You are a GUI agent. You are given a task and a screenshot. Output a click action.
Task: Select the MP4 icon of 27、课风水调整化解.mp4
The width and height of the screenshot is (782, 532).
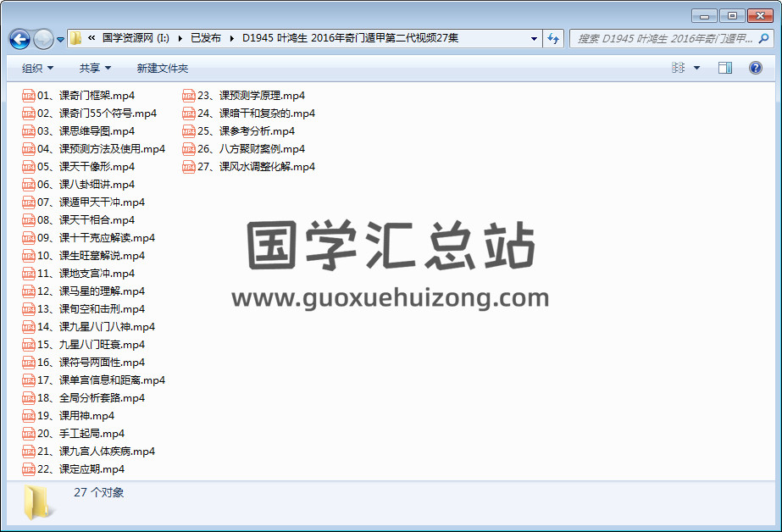tap(189, 167)
